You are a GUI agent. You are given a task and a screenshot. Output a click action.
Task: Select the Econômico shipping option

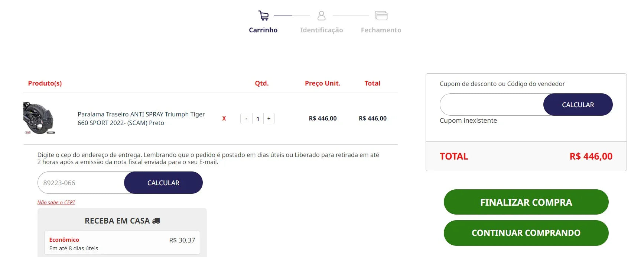point(122,243)
